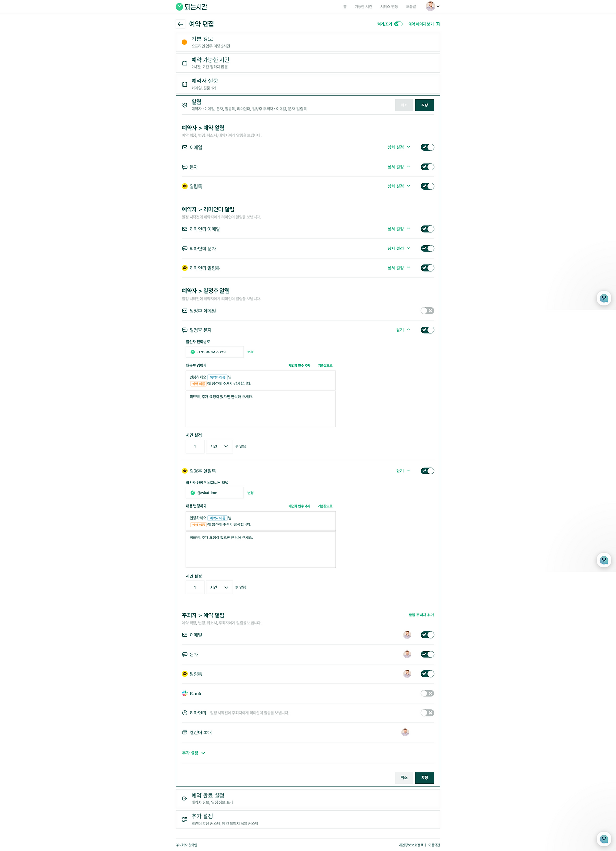Expand 상세 설정 for 리마인더 이메일
This screenshot has width=616, height=851.
[399, 229]
